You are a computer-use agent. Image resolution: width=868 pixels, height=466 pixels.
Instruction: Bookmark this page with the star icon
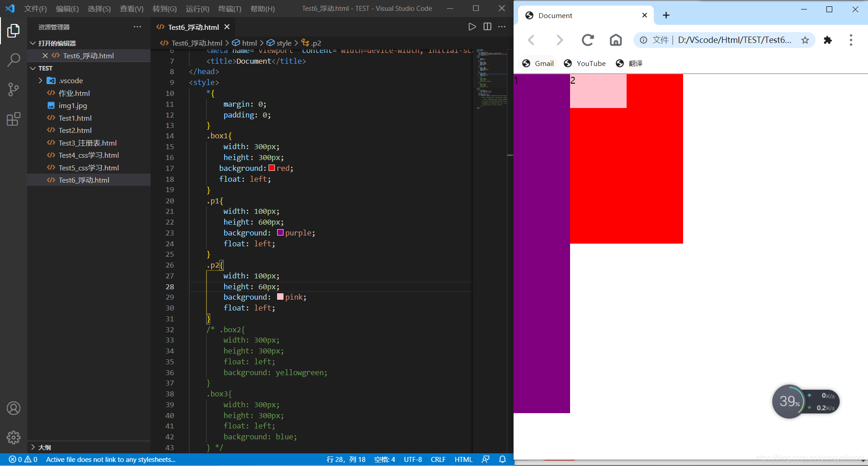pos(805,40)
